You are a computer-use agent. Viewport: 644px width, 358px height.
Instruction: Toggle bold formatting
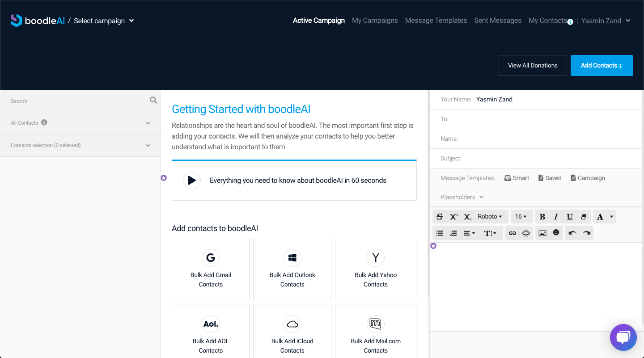[x=542, y=217]
